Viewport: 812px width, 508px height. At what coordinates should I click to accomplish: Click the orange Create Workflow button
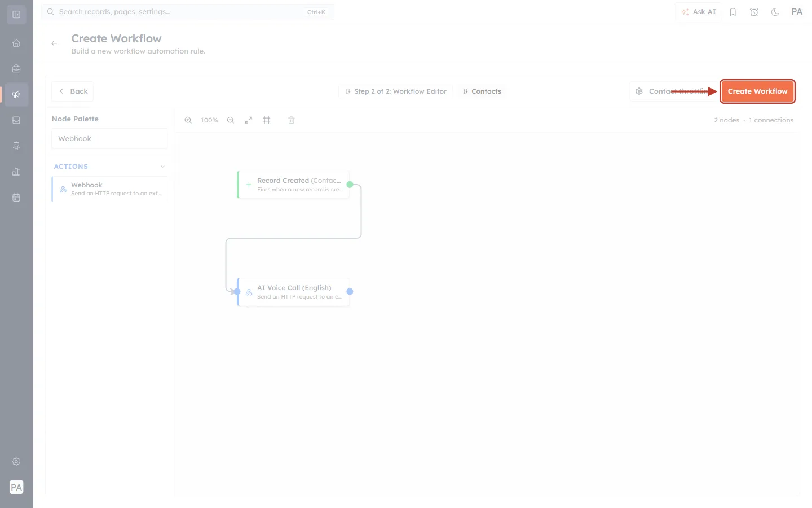tap(757, 91)
